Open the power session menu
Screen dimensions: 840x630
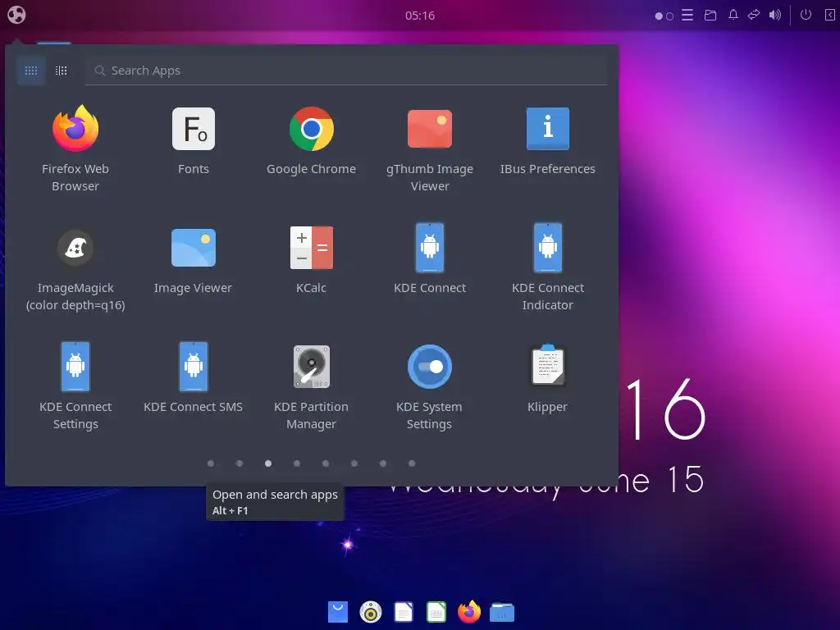click(806, 15)
